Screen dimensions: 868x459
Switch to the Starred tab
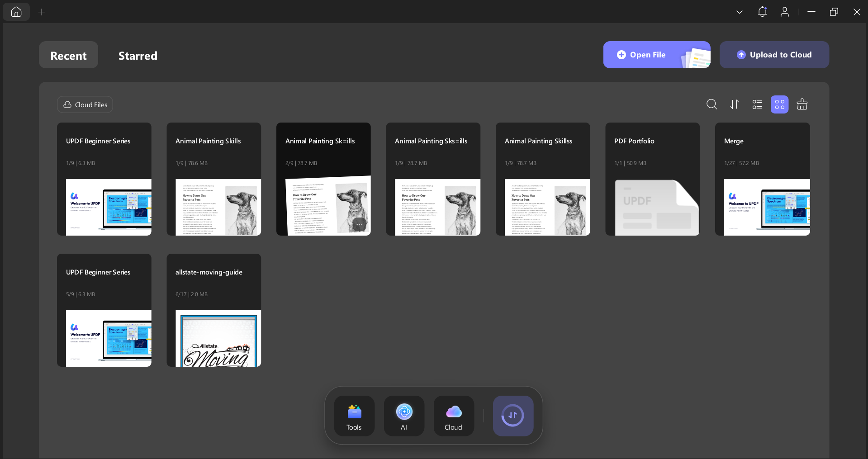click(x=138, y=55)
